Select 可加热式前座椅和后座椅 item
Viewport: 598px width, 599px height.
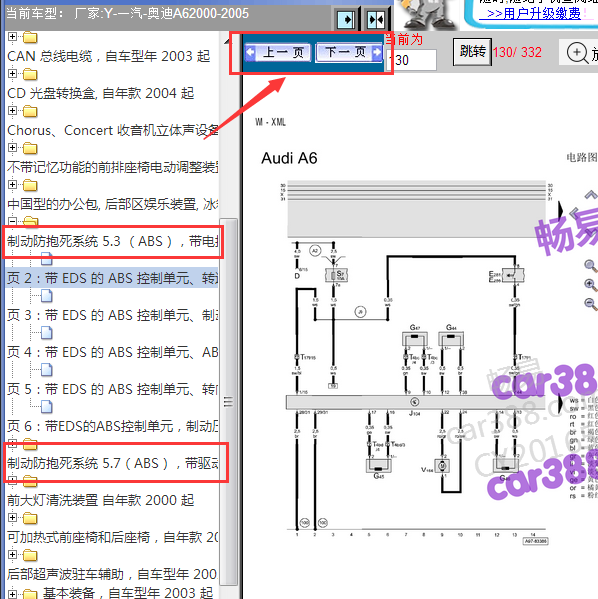(113, 537)
